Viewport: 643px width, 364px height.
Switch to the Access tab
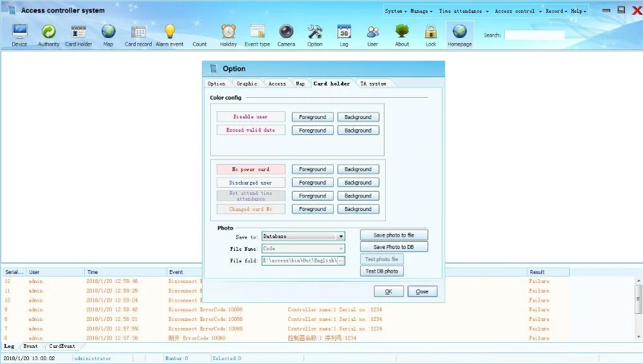pyautogui.click(x=276, y=84)
